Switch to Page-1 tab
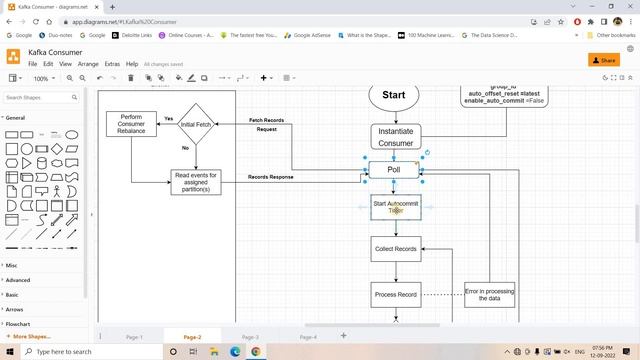The height and width of the screenshot is (360, 640). pos(134,337)
